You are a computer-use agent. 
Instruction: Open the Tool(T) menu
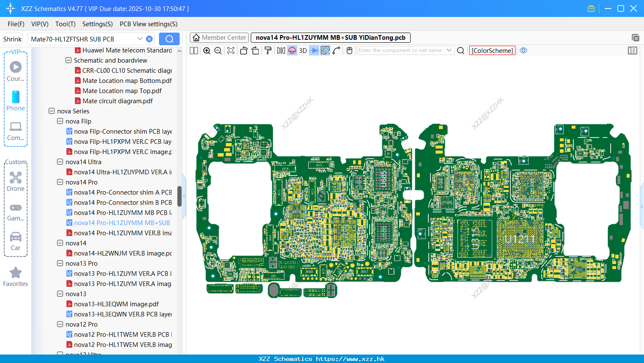tap(66, 24)
